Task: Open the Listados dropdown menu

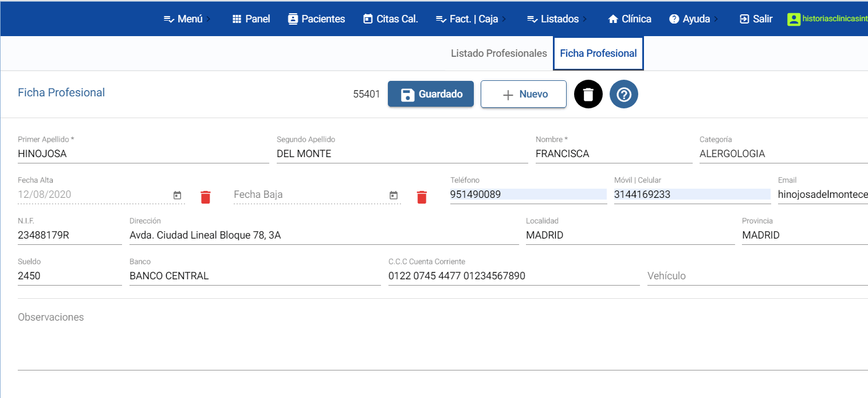Action: (x=556, y=19)
